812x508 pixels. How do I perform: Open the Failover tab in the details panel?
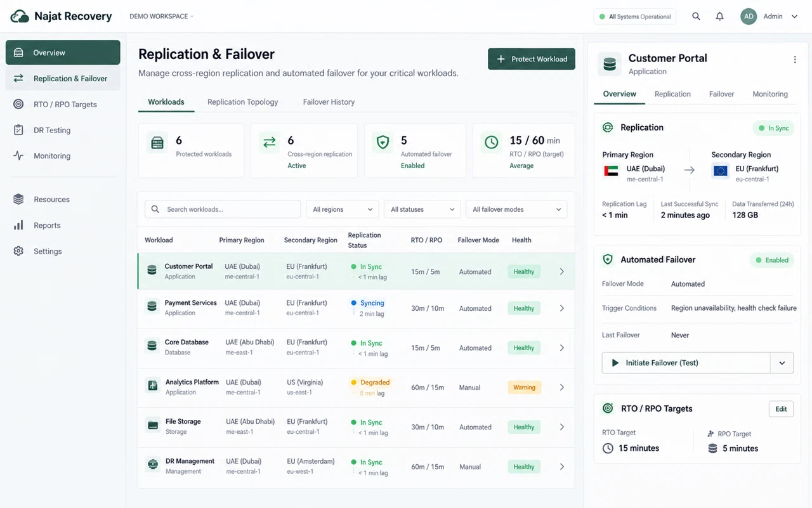[721, 94]
